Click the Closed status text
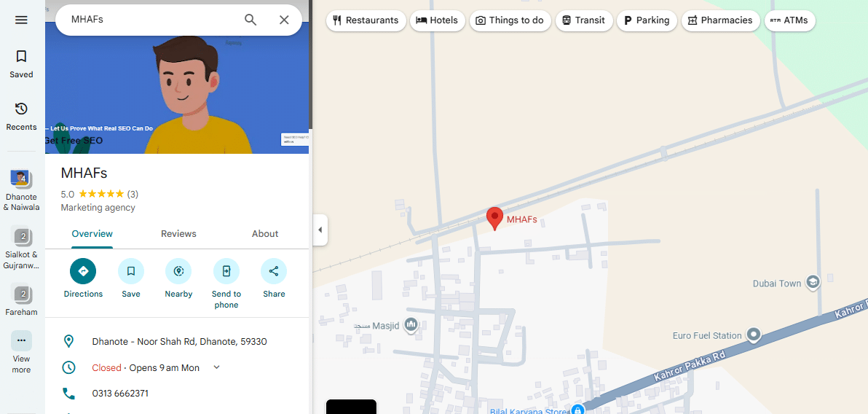The height and width of the screenshot is (414, 868). 106,367
